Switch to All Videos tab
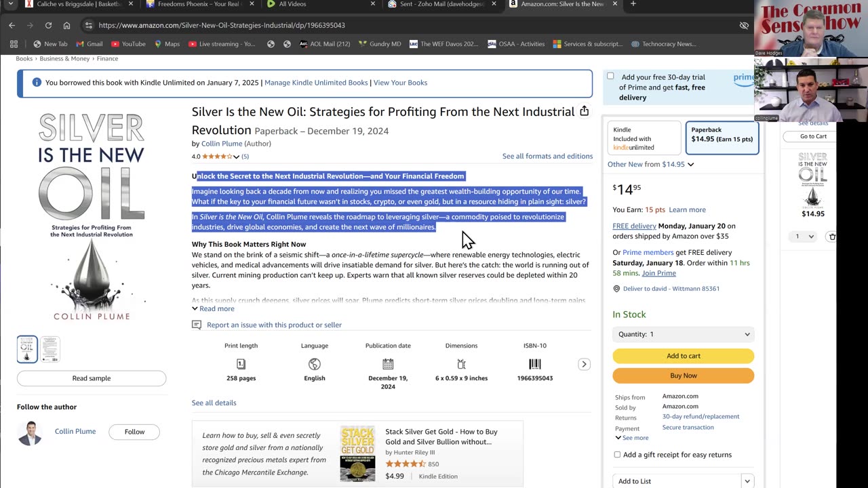The width and height of the screenshot is (868, 488). click(321, 4)
